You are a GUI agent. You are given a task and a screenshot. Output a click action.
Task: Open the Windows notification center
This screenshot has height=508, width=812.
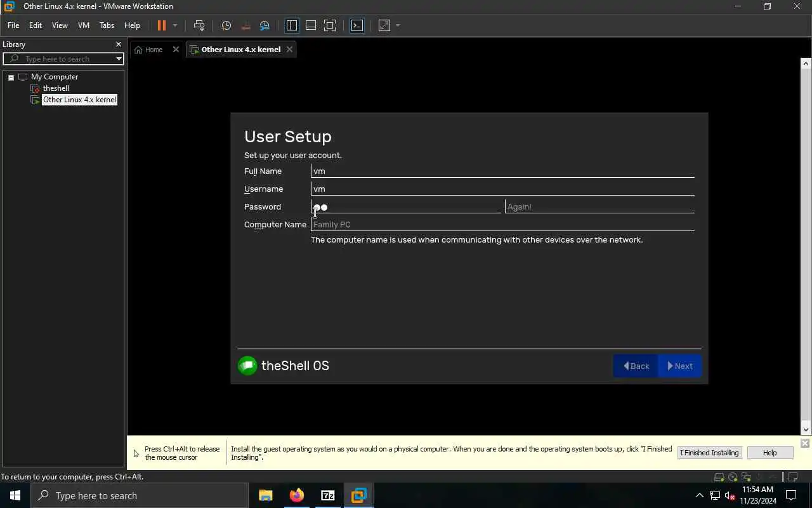pyautogui.click(x=791, y=496)
